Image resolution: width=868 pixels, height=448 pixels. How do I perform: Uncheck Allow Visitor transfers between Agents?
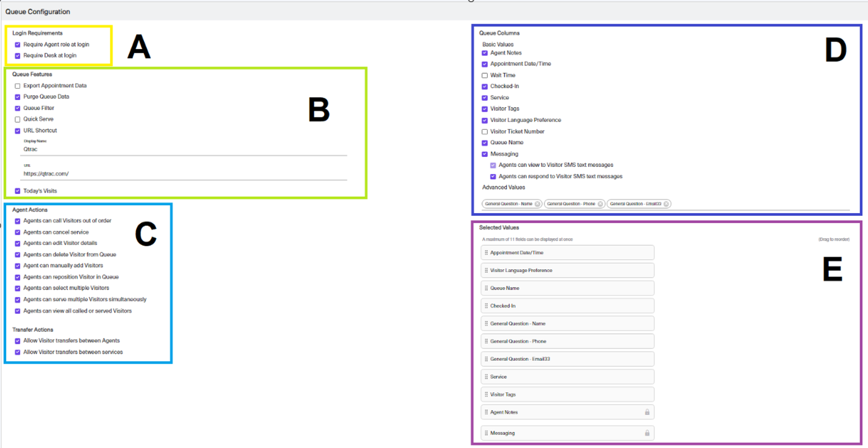tap(17, 340)
